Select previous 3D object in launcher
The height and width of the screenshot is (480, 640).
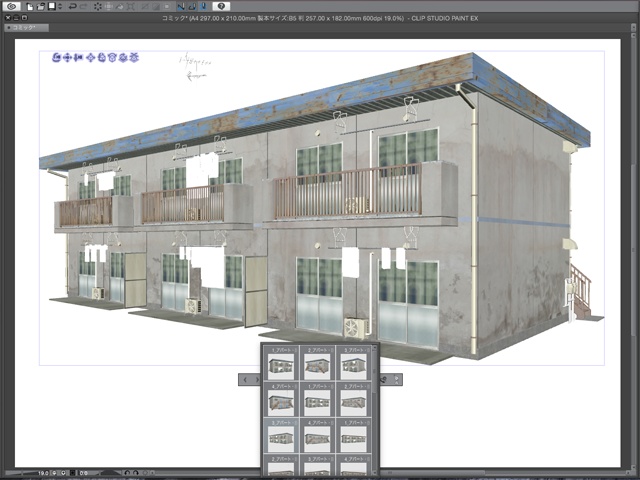tap(245, 380)
